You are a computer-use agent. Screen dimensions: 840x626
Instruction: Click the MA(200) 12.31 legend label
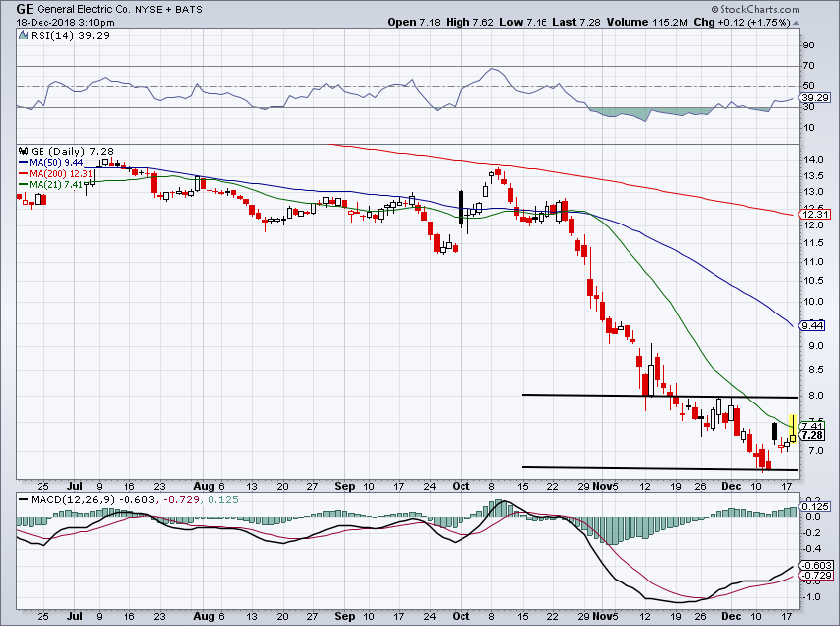(60, 174)
